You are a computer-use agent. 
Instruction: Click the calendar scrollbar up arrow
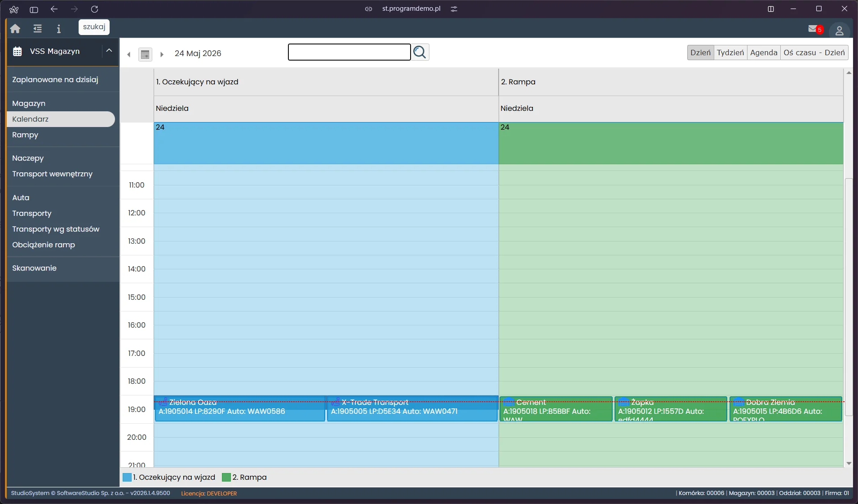849,72
